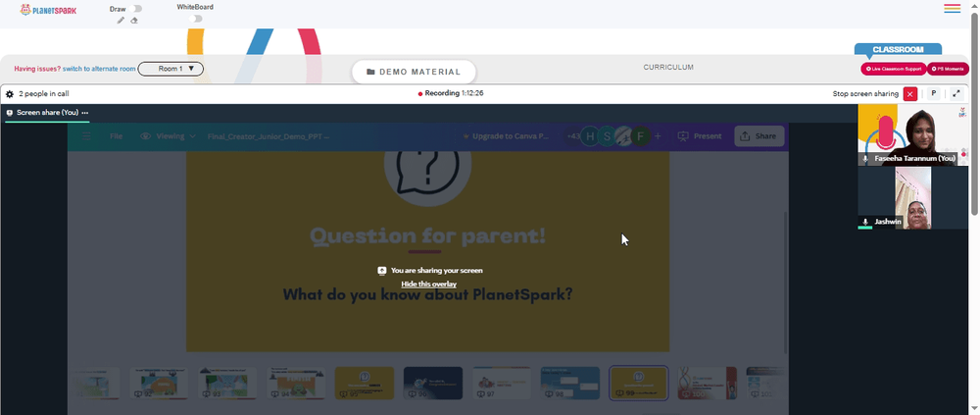Open PS Moments
Image resolution: width=980 pixels, height=415 pixels.
click(x=948, y=69)
